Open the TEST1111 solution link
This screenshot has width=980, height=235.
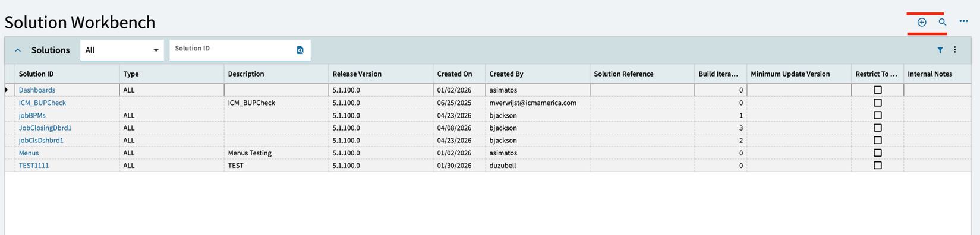click(x=34, y=165)
